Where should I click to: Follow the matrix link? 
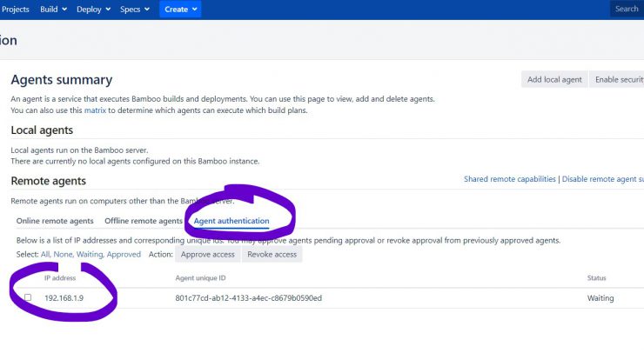coord(95,110)
